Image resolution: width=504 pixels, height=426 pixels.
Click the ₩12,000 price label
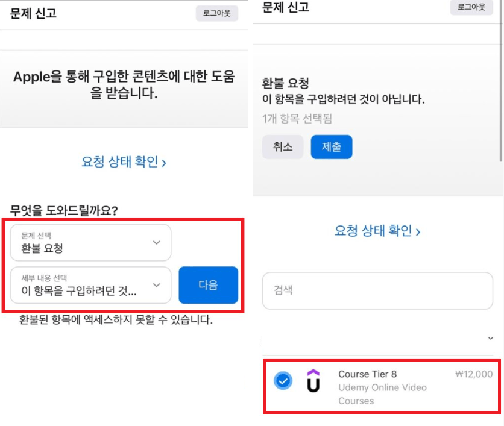(473, 374)
